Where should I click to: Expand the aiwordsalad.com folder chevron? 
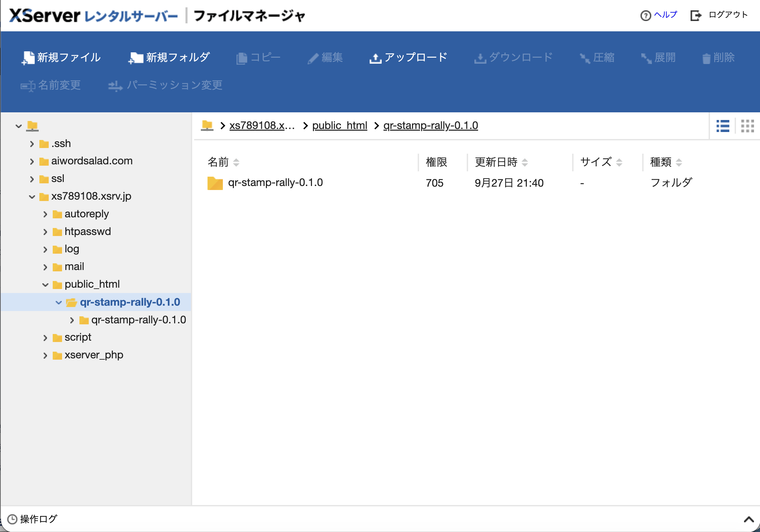coord(32,162)
